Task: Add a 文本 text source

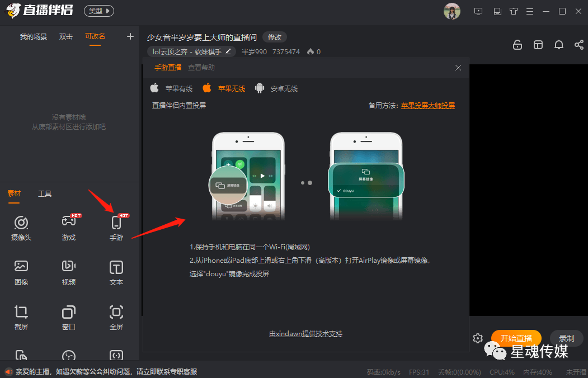Action: coord(116,272)
